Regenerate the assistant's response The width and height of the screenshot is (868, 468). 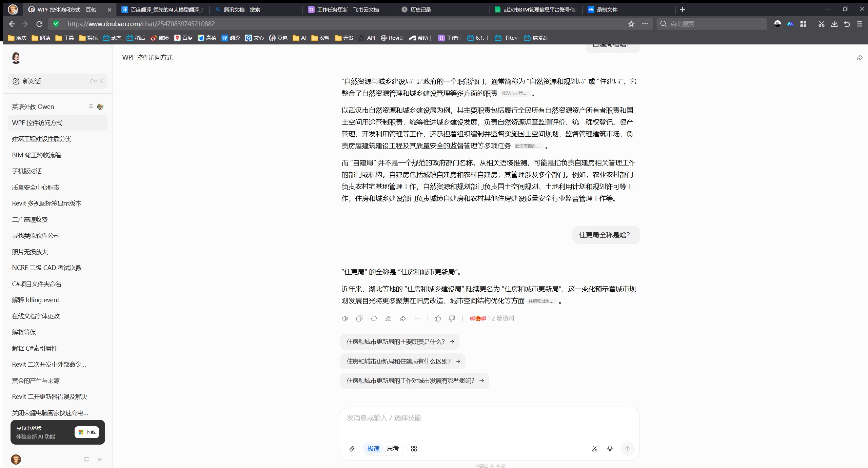click(x=374, y=318)
